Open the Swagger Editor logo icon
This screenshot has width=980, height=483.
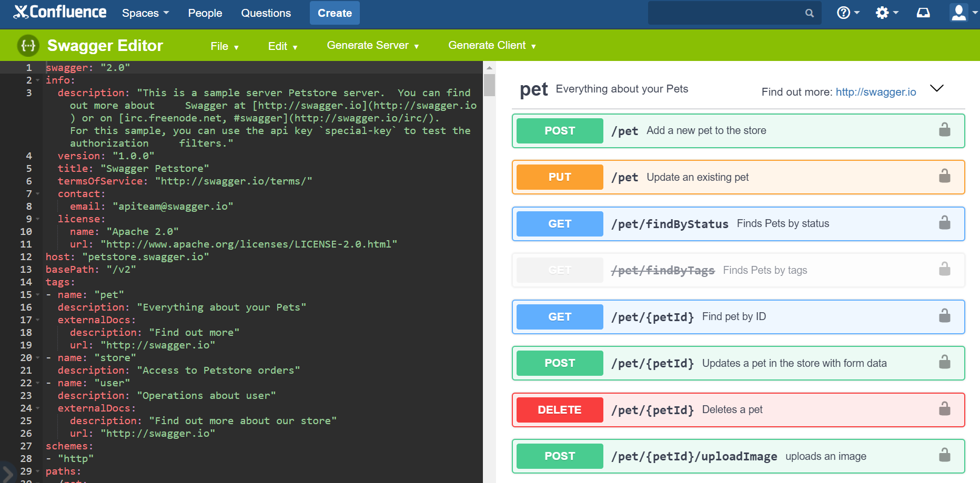coord(28,45)
